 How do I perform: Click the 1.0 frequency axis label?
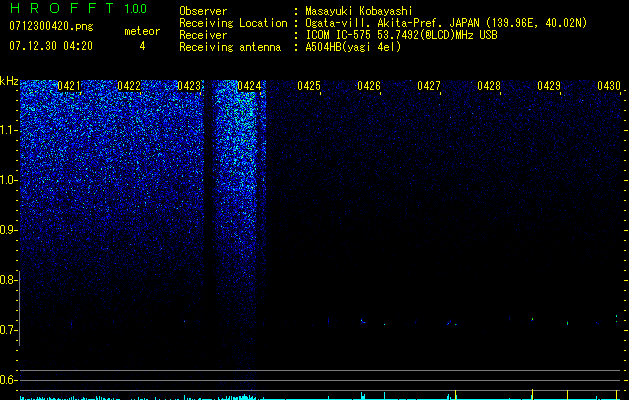[x=8, y=180]
